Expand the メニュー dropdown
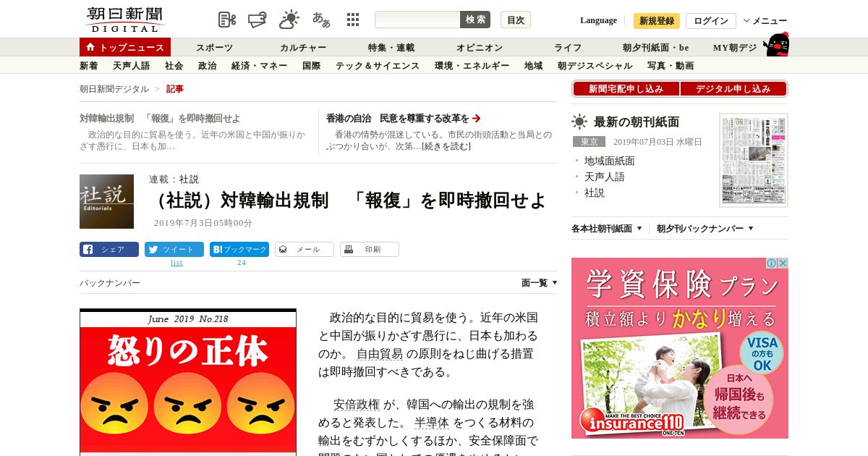The image size is (868, 456). click(765, 20)
